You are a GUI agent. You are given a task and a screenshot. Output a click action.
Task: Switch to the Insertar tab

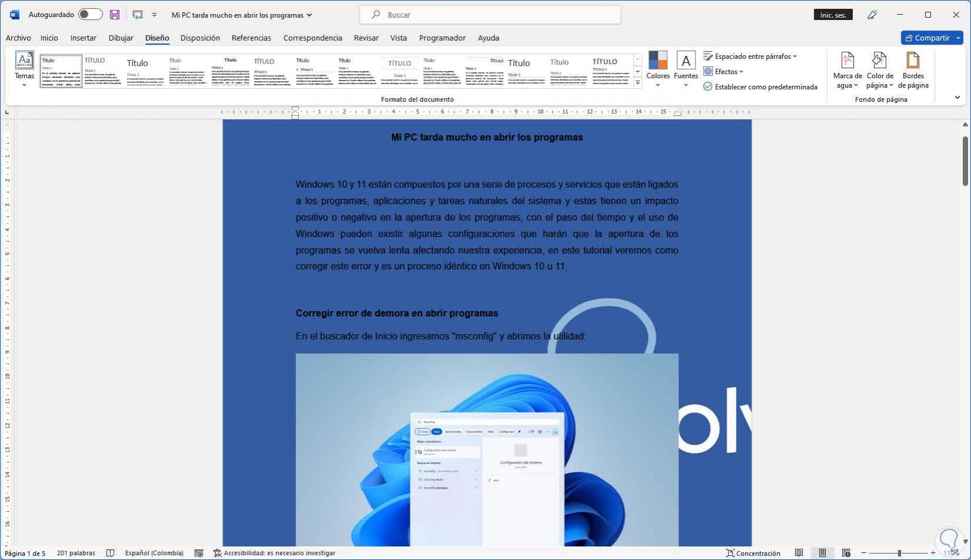[84, 38]
